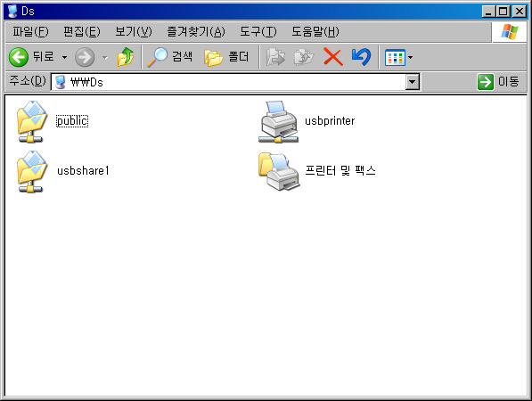Viewport: 532px width, 401px height.
Task: Click the Move To toolbar icon
Action: [275, 57]
